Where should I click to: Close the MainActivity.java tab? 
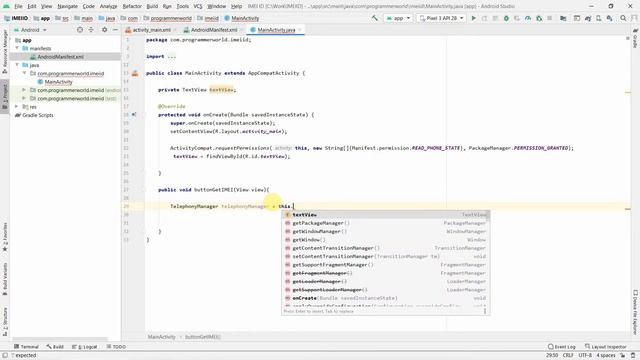(300, 30)
